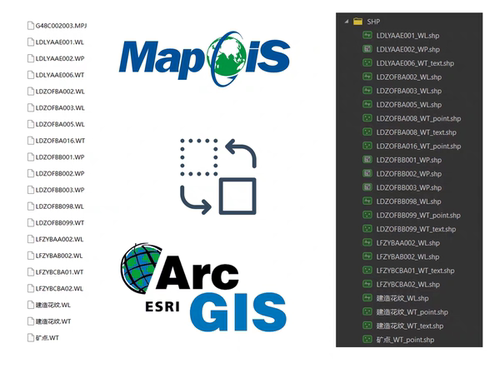500x368 pixels.
Task: Click the point icon beside LDLYAAE006_WT_text.shp
Action: click(367, 63)
